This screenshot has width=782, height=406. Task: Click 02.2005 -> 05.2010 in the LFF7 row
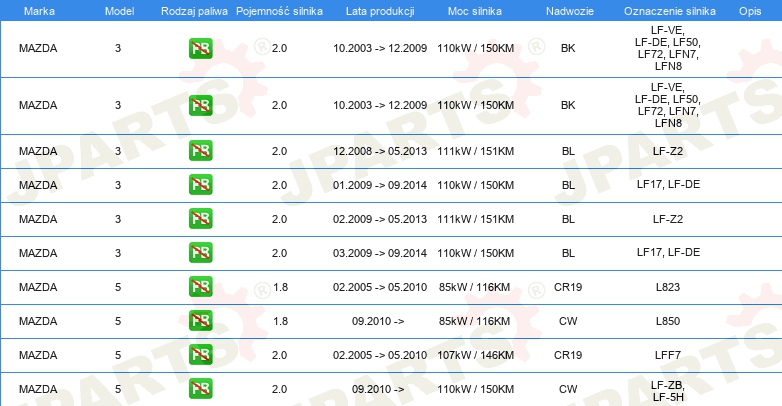click(380, 355)
